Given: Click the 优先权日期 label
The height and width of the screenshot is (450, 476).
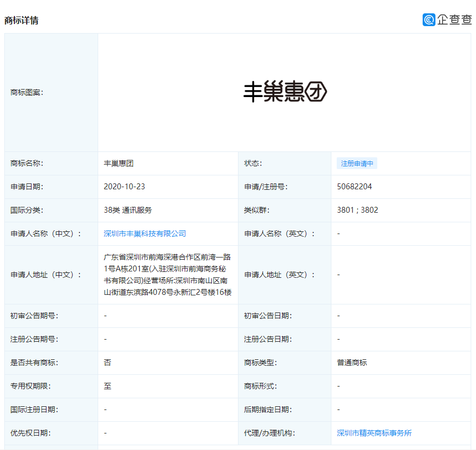Looking at the screenshot, I should (x=30, y=433).
